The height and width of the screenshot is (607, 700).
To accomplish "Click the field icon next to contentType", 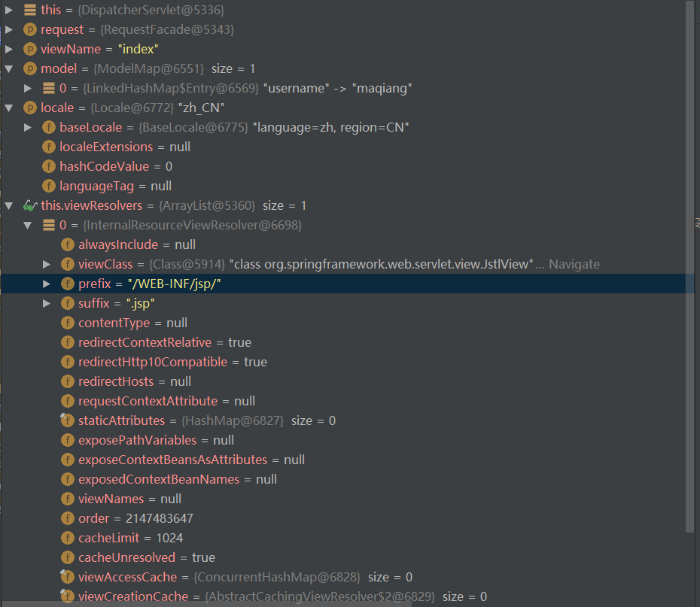I will pos(68,323).
